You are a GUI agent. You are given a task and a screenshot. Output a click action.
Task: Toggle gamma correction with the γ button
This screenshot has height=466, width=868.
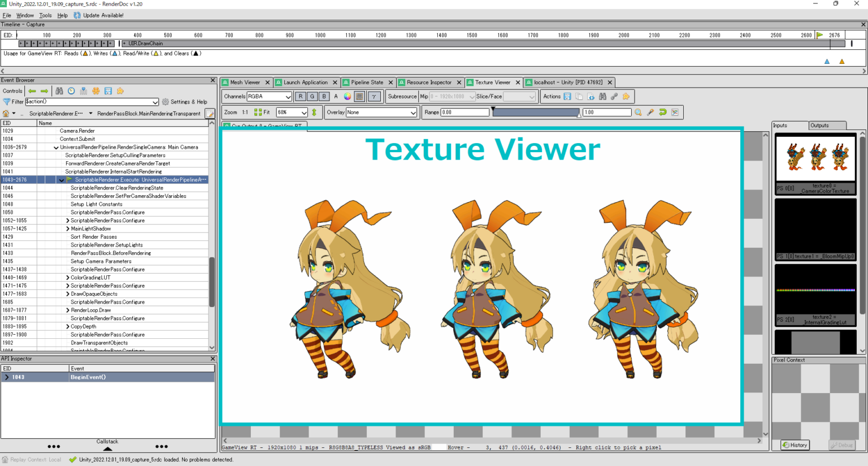pyautogui.click(x=374, y=96)
